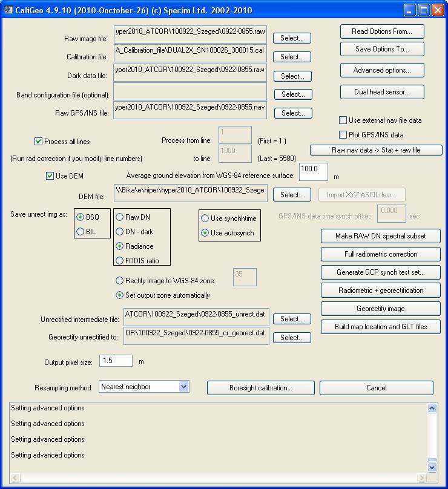Click log horizontal scroll right arrow
This screenshot has width=448, height=489.
(x=422, y=478)
